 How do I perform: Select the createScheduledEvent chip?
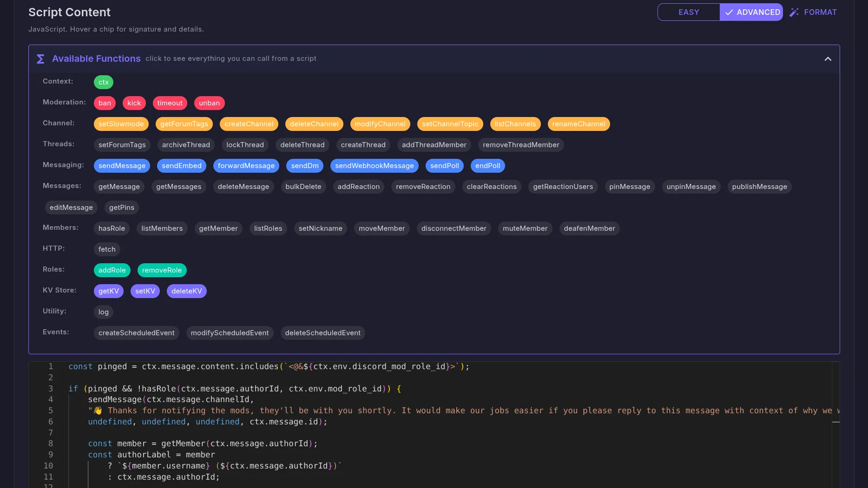137,333
